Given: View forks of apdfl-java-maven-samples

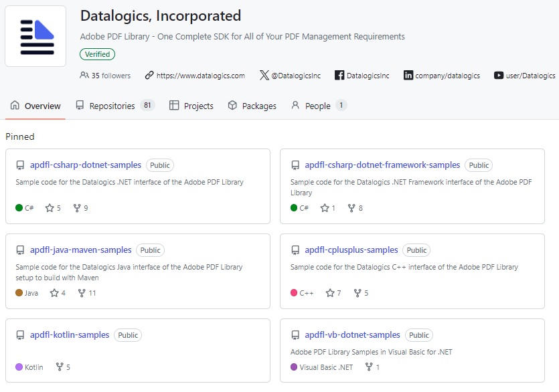Looking at the screenshot, I should pos(87,293).
